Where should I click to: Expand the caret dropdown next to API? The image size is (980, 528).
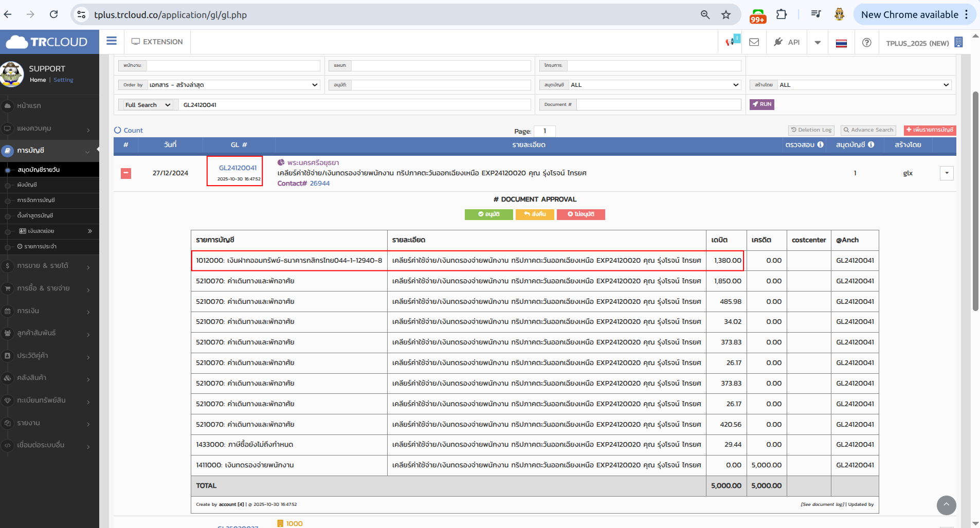click(x=818, y=42)
